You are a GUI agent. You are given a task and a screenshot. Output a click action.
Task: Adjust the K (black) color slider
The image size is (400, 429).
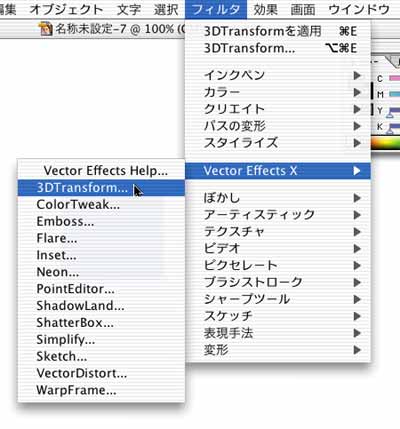pos(394,127)
